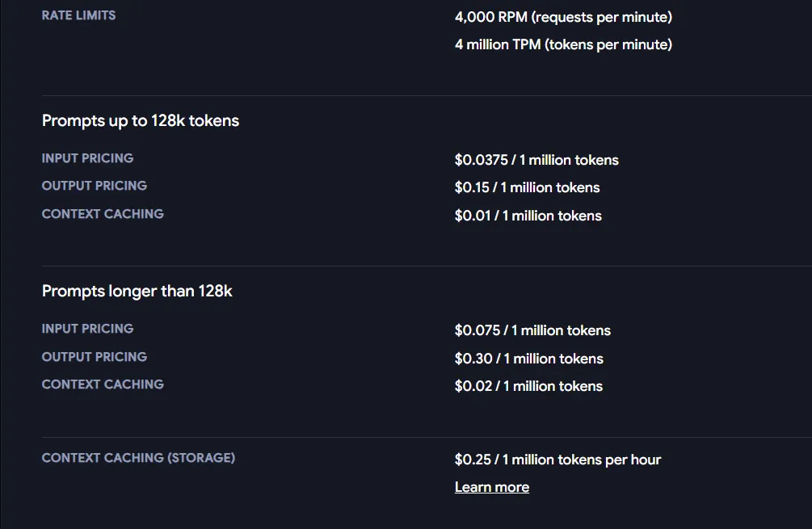Viewport: 812px width, 529px height.
Task: Select the $0.075 input price value
Action: (533, 330)
